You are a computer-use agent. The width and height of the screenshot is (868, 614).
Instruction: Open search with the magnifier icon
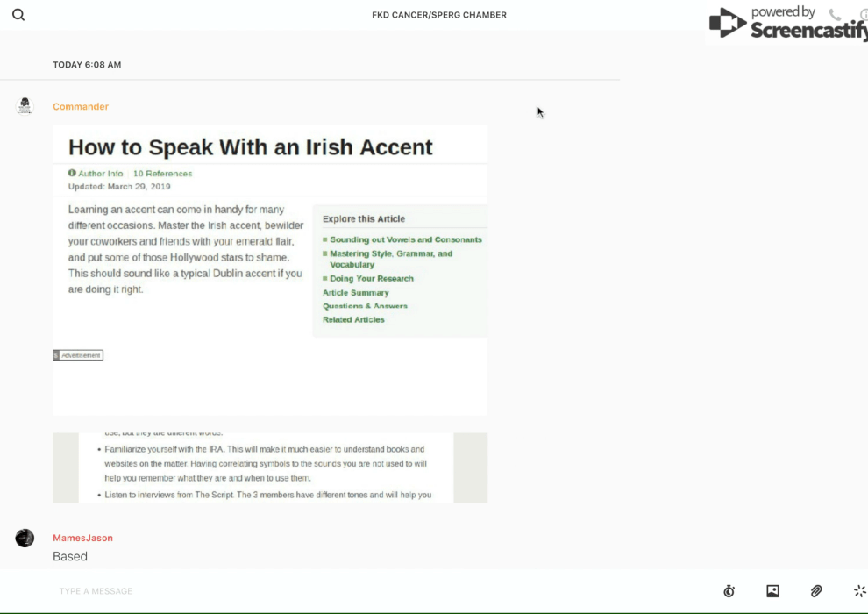pyautogui.click(x=18, y=15)
